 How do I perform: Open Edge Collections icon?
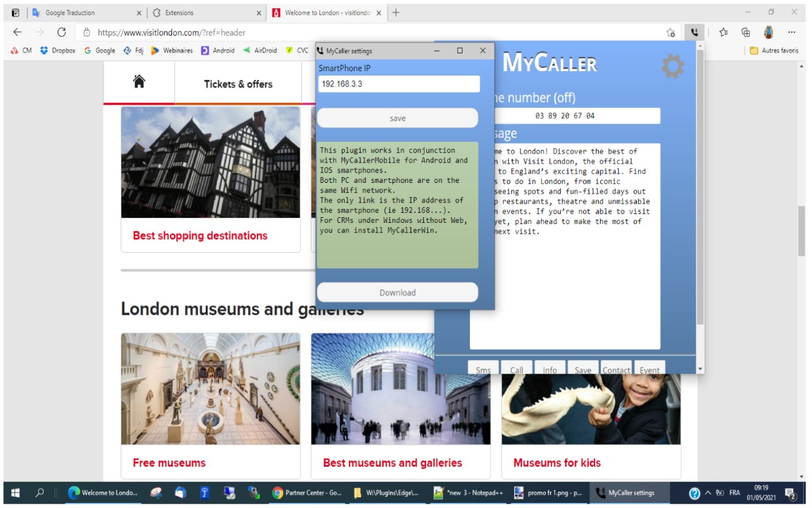coord(746,32)
